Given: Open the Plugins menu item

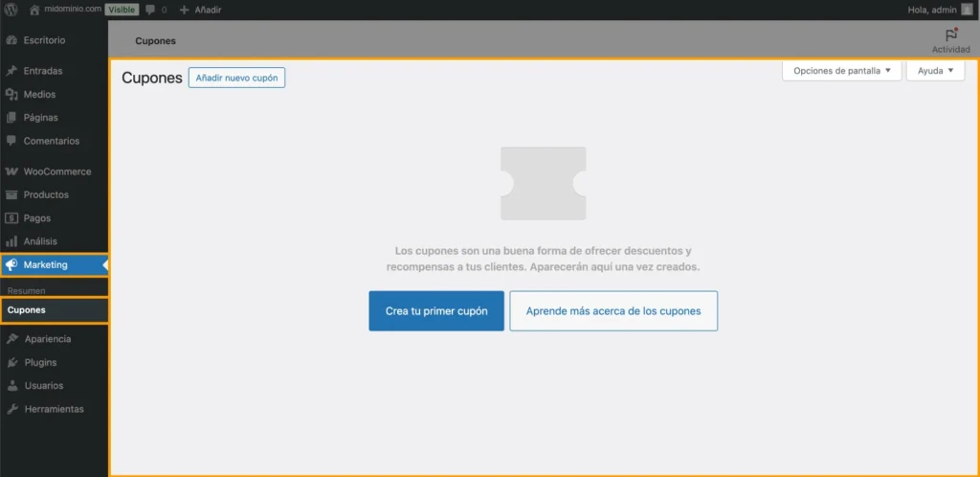Looking at the screenshot, I should [x=54, y=363].
